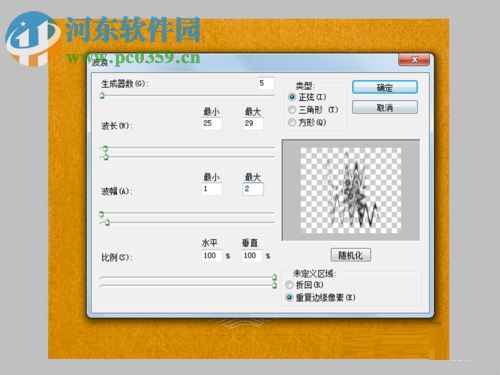Click the 比例 horizontal slider handle
Image resolution: width=500 pixels, height=375 pixels.
click(274, 277)
